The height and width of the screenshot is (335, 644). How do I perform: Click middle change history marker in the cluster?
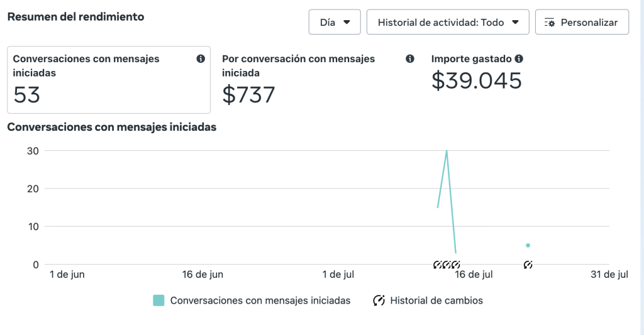click(447, 265)
